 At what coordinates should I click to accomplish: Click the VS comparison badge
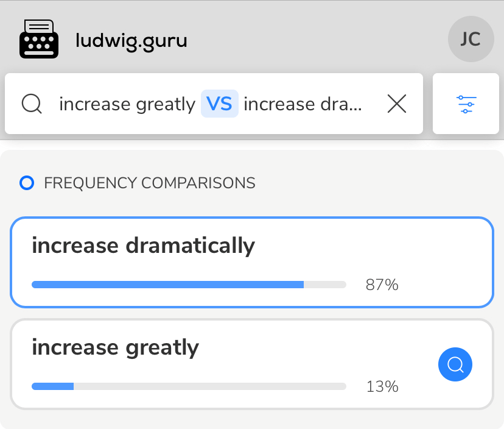(220, 104)
